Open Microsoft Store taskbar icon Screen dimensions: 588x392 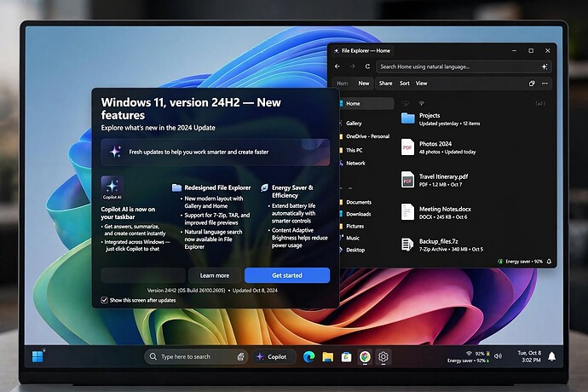click(x=346, y=356)
